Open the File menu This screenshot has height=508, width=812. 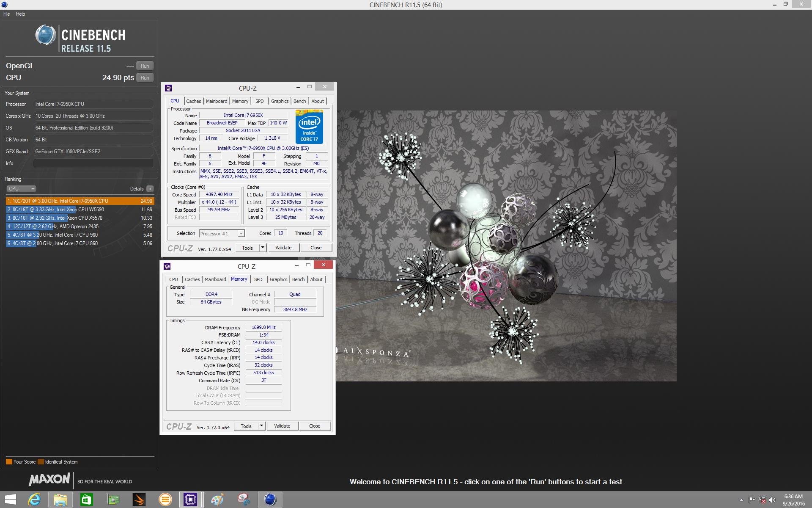point(7,14)
